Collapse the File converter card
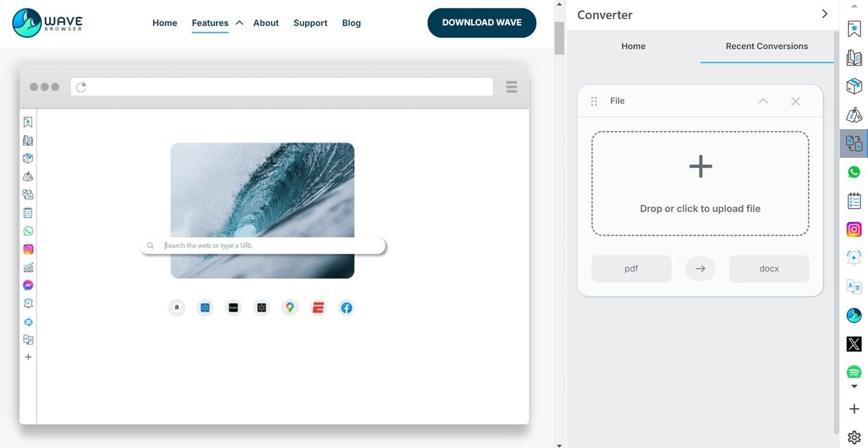This screenshot has width=868, height=448. (x=763, y=101)
